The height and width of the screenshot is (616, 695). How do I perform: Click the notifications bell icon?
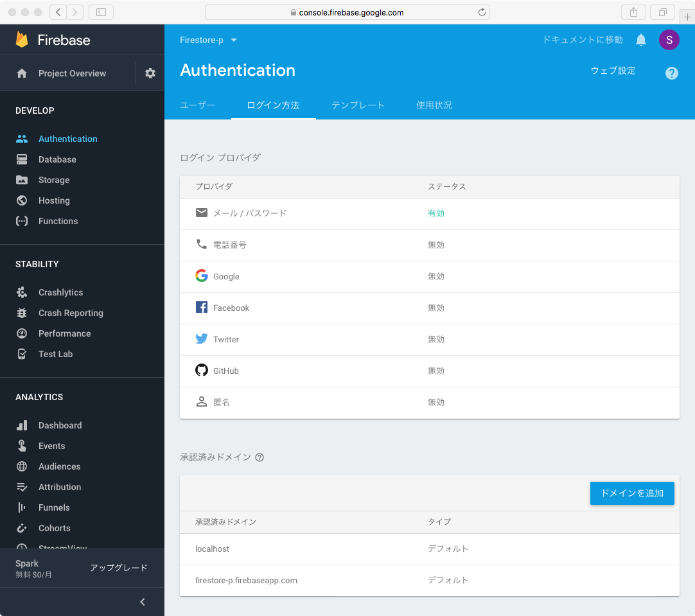[640, 40]
